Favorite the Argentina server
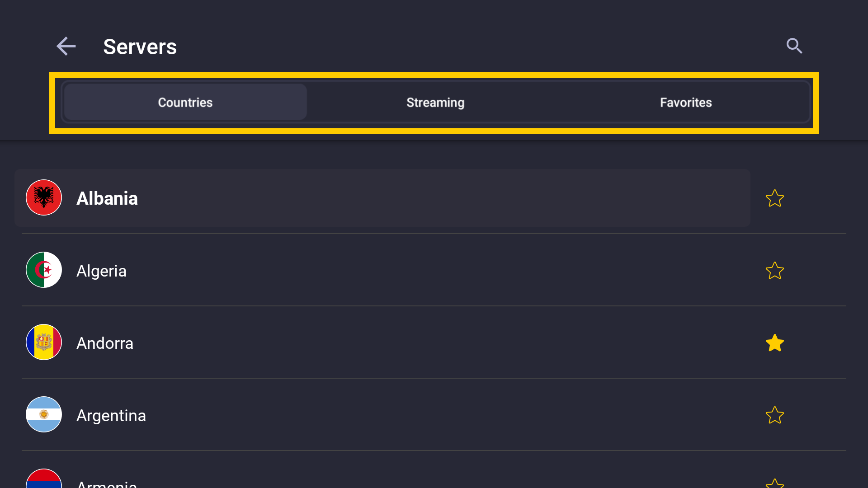 (774, 415)
